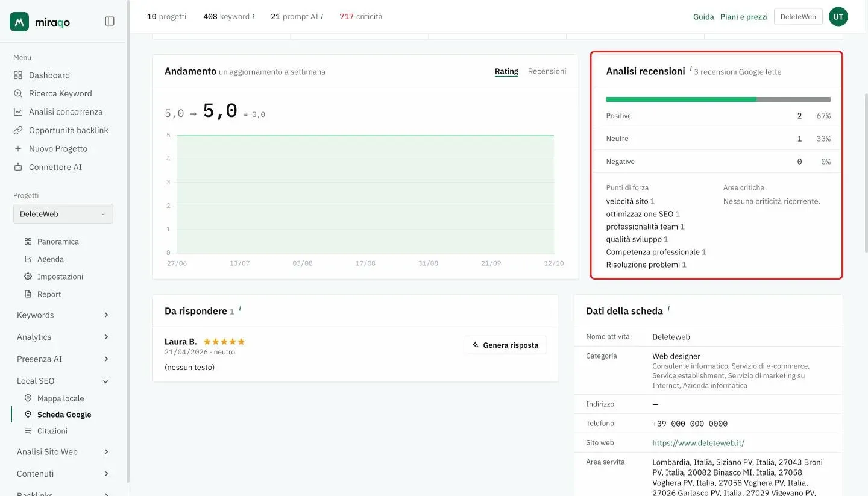The image size is (868, 496).
Task: Click the 717 criticità counter
Action: (x=361, y=17)
